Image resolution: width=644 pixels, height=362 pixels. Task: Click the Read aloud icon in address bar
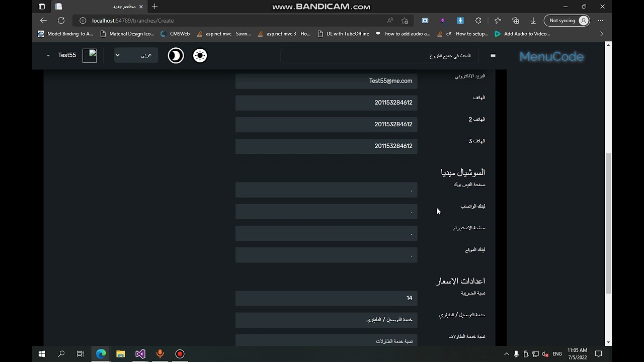point(390,21)
